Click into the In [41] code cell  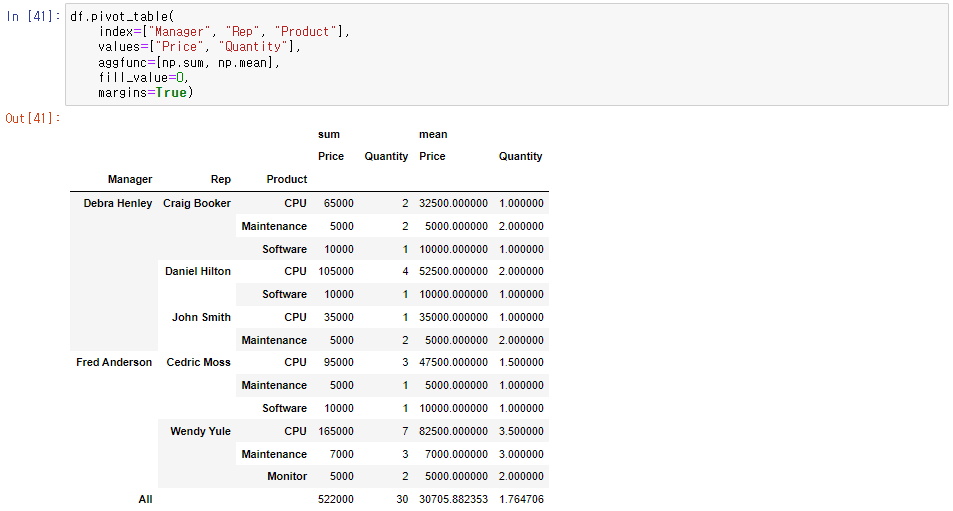506,55
